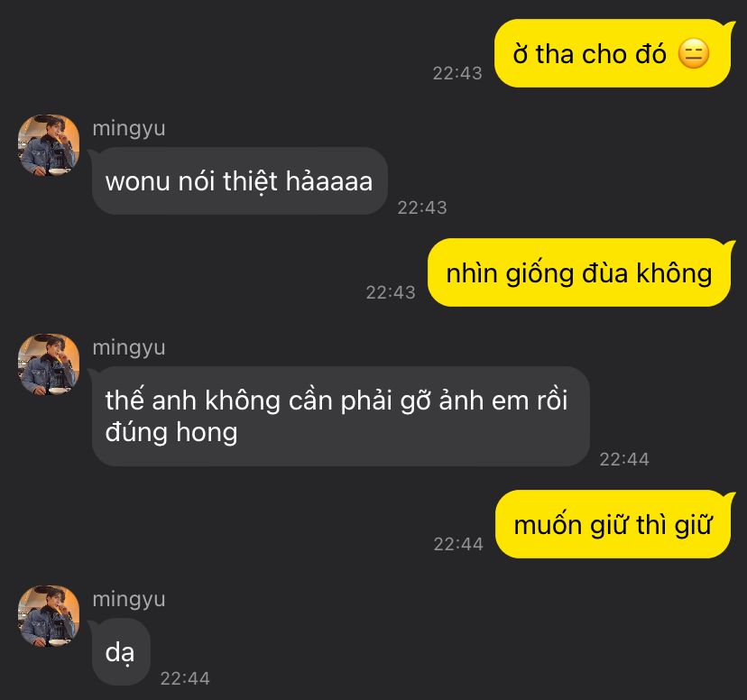The height and width of the screenshot is (700, 747).
Task: Click the 22:44 timestamp next to 'dạ'
Action: pos(185,678)
